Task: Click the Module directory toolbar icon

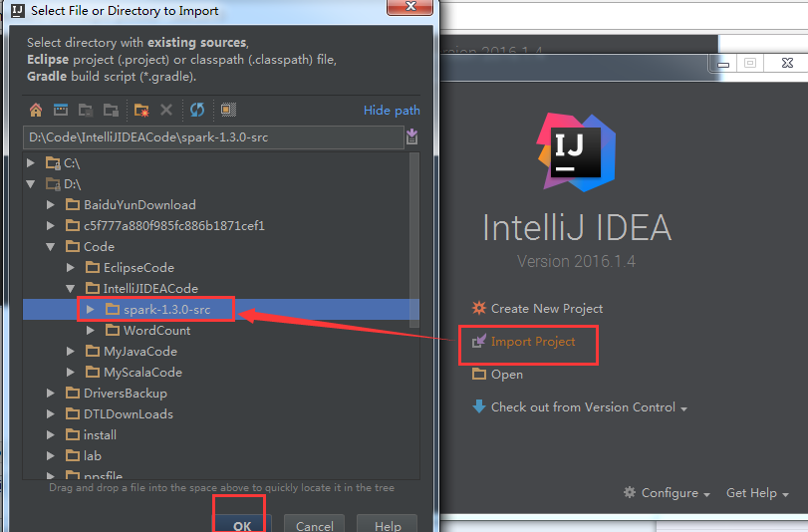Action: coord(111,110)
